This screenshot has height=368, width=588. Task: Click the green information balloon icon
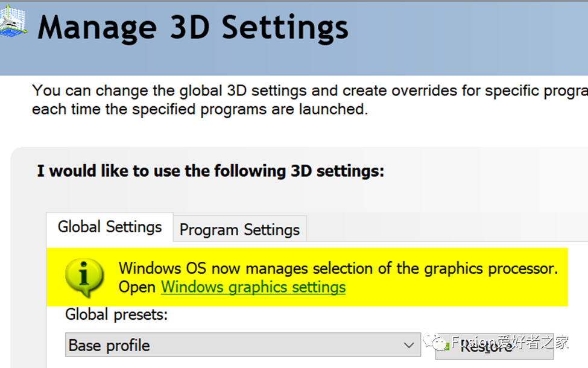tap(84, 277)
